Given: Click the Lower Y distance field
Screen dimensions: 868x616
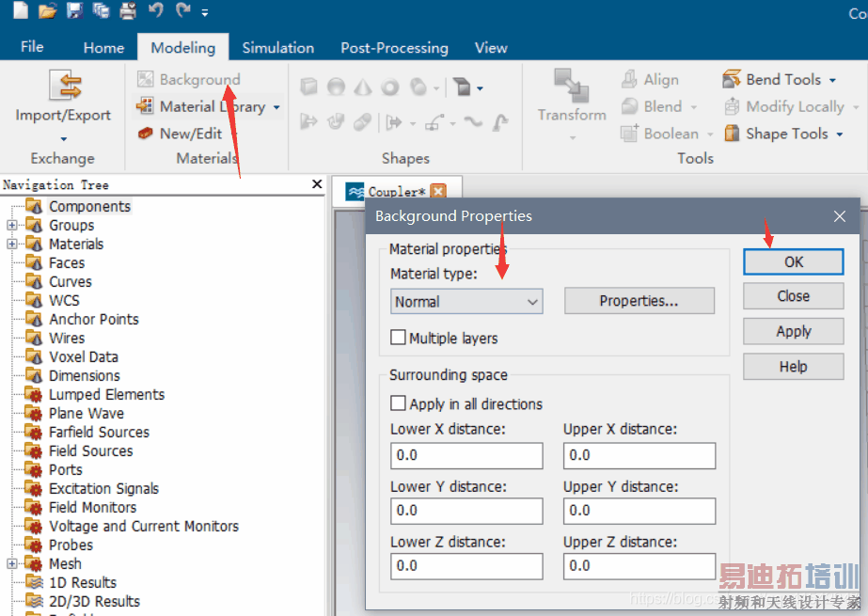Looking at the screenshot, I should [x=466, y=511].
